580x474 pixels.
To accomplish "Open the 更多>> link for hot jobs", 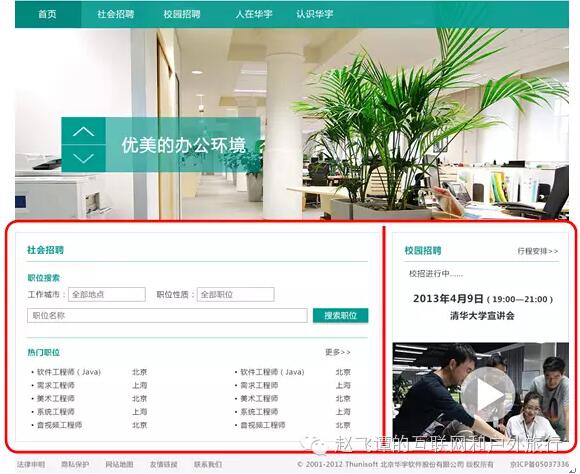I will tap(338, 352).
